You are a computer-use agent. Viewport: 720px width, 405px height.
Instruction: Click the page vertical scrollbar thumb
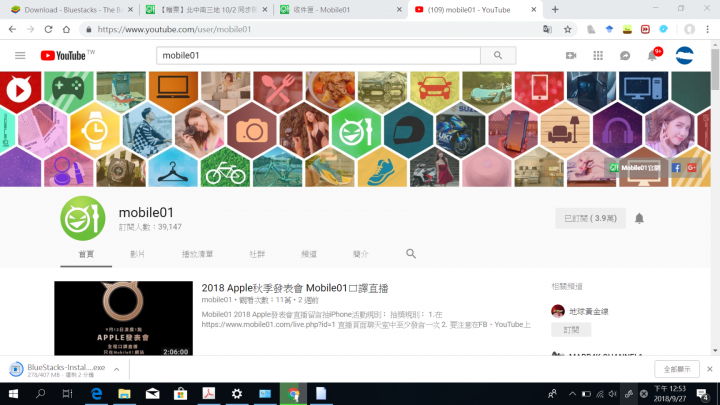715,69
